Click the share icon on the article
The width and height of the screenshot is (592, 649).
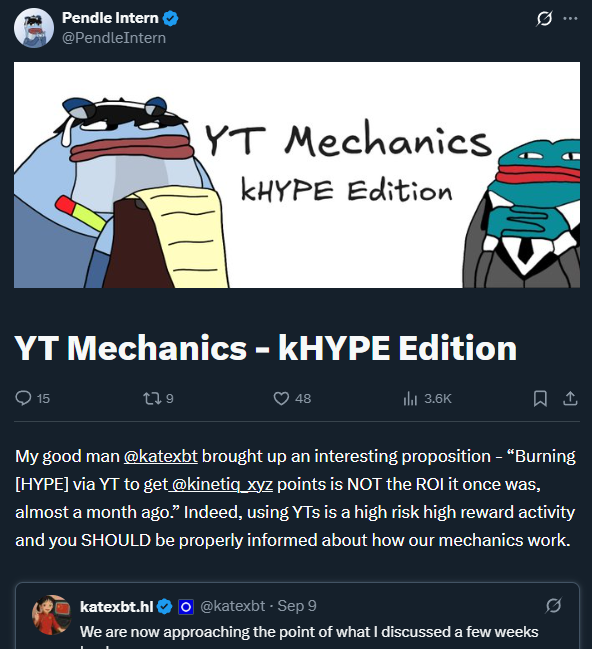570,399
